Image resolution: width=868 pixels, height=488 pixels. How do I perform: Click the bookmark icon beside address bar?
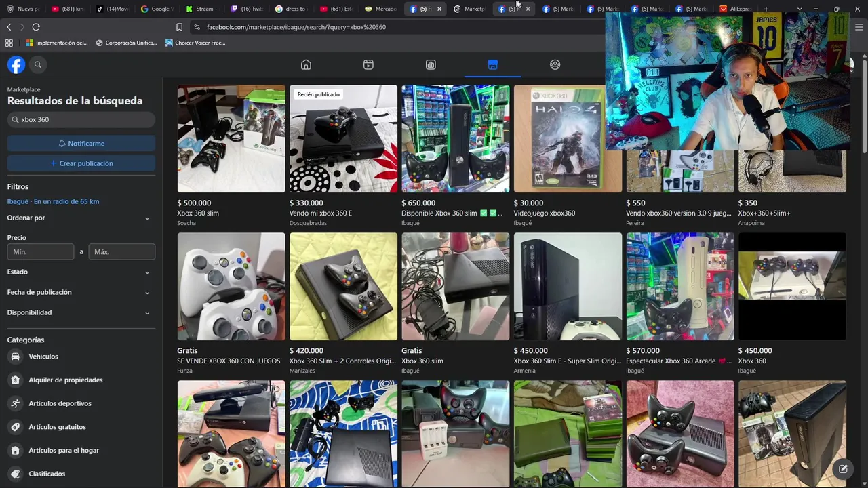[179, 27]
